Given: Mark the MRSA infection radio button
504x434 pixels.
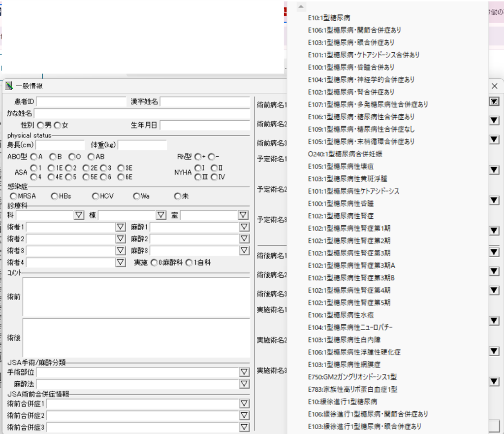Looking at the screenshot, I should click(13, 196).
